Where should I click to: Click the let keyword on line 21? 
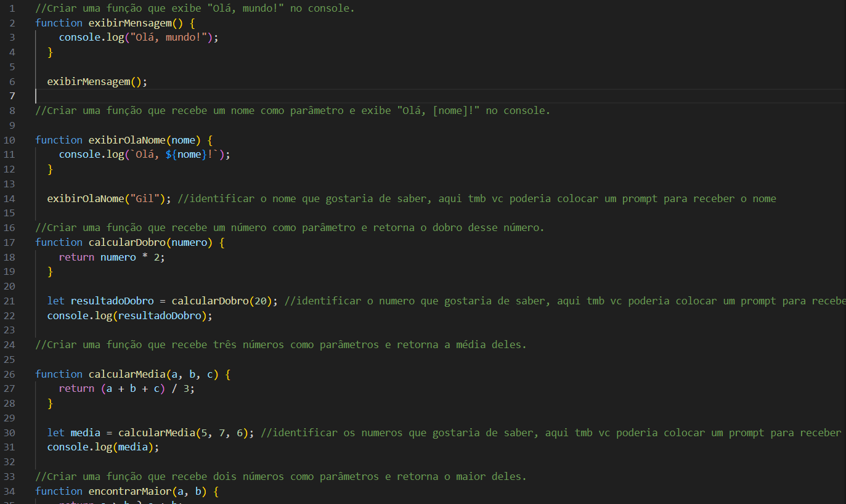click(x=56, y=301)
